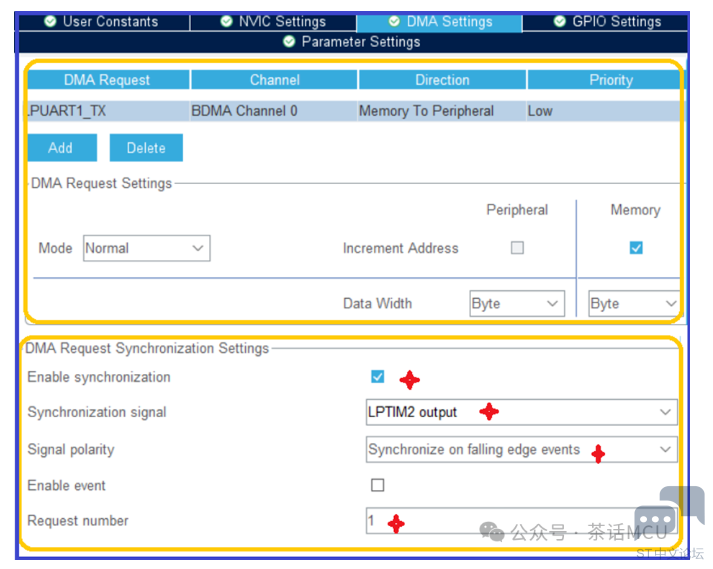Toggle the Enable synchronization checkbox
The width and height of the screenshot is (713, 569).
377,377
